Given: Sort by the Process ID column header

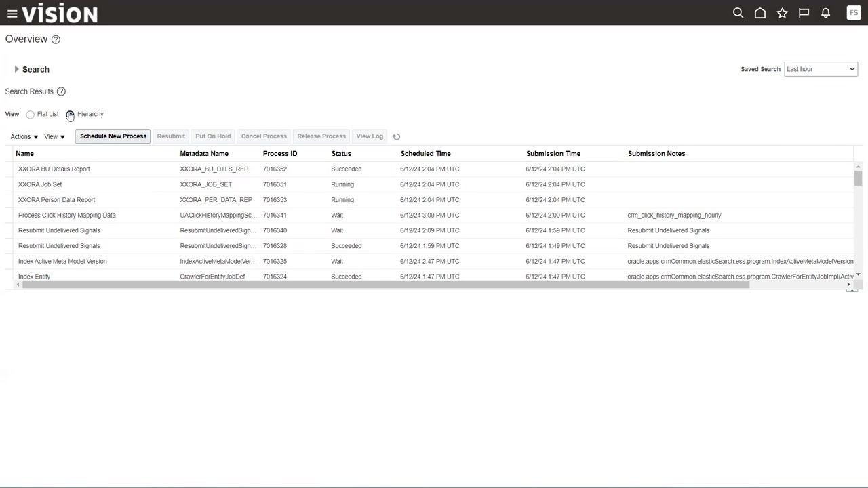Looking at the screenshot, I should [x=280, y=154].
